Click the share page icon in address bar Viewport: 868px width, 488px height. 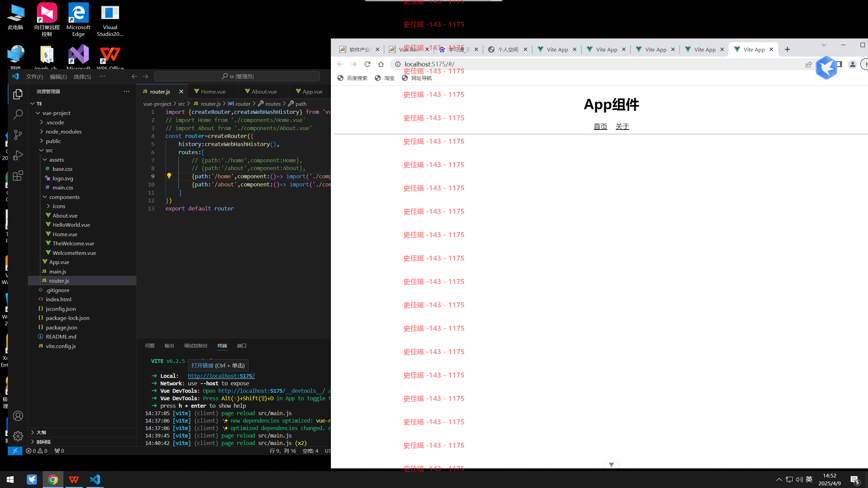pyautogui.click(x=808, y=64)
